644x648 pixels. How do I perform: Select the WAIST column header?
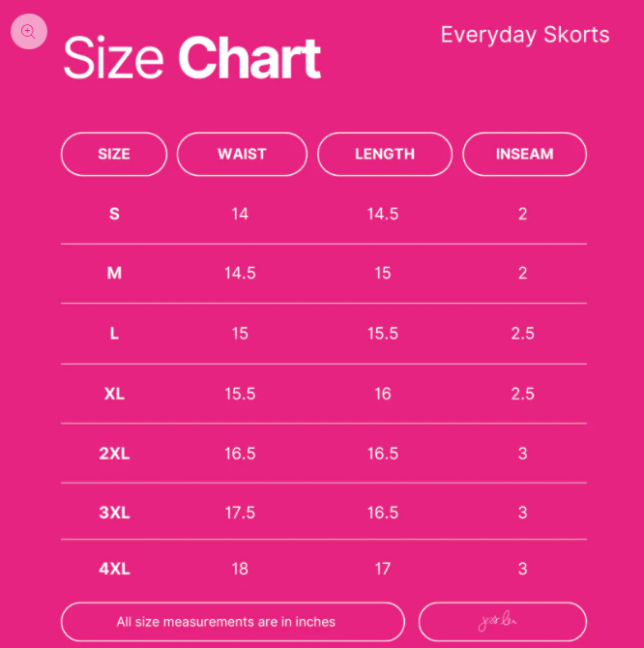pyautogui.click(x=242, y=154)
